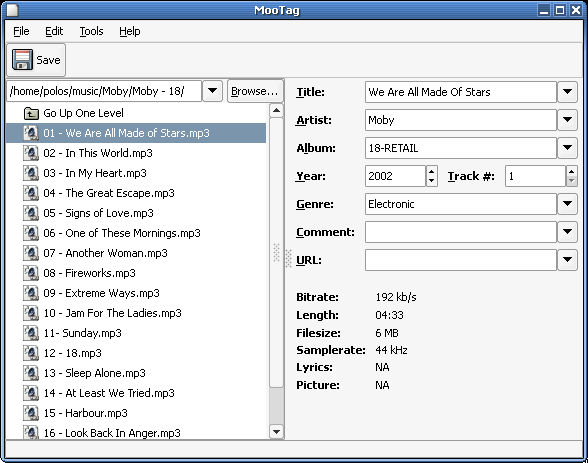
Task: Open the Edit menu
Action: (54, 31)
